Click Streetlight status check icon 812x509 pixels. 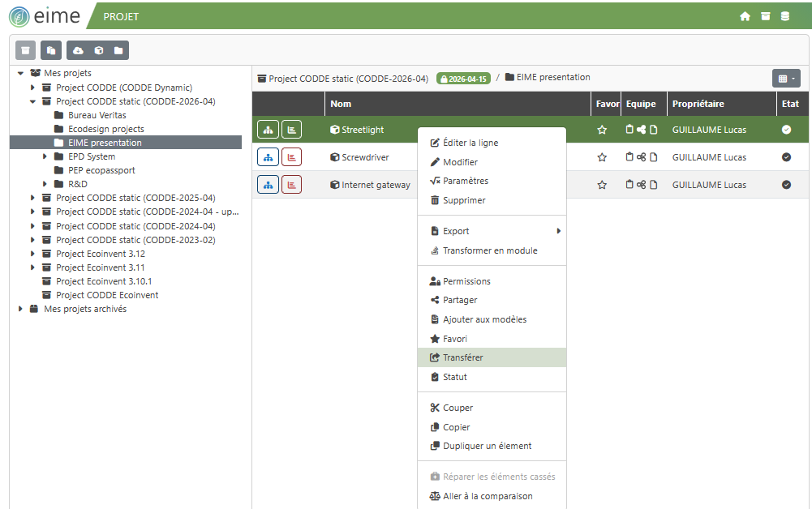[x=786, y=130]
